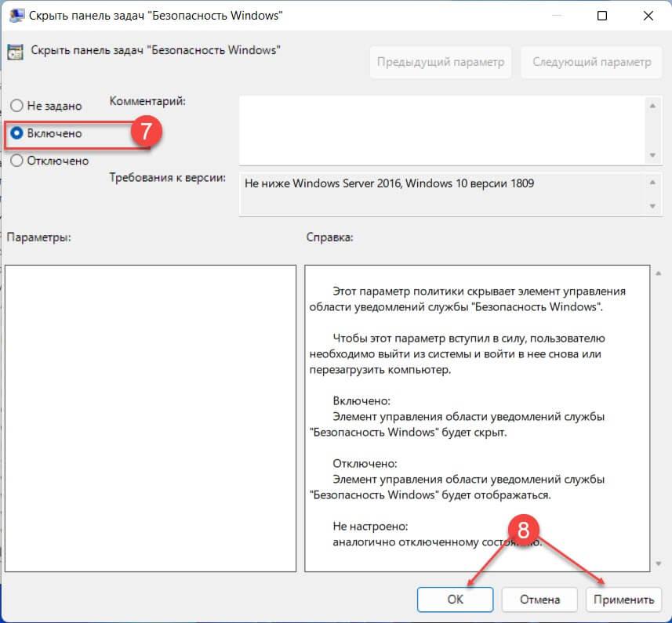Click the "Предыдущий параметр" button
Viewport: 672px width, 623px height.
pos(441,62)
